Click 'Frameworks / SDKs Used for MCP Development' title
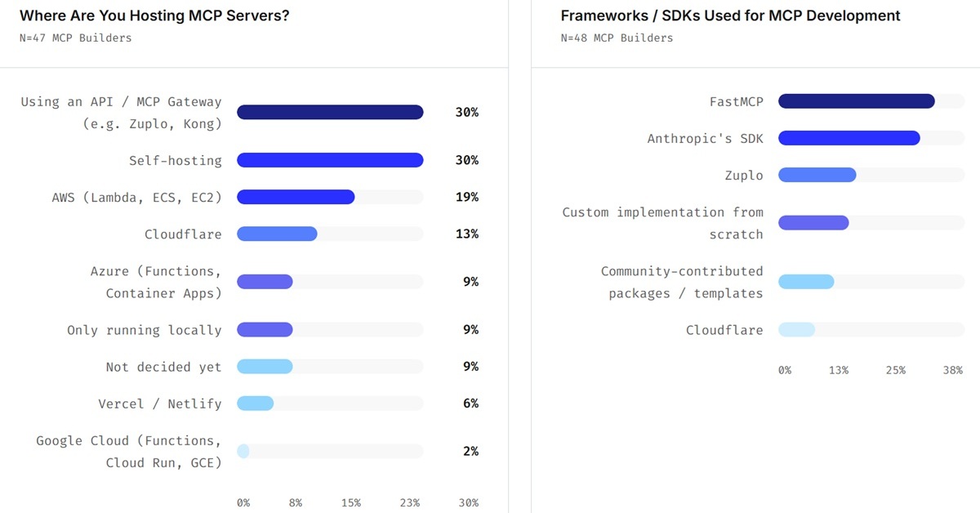This screenshot has width=980, height=513. click(731, 16)
